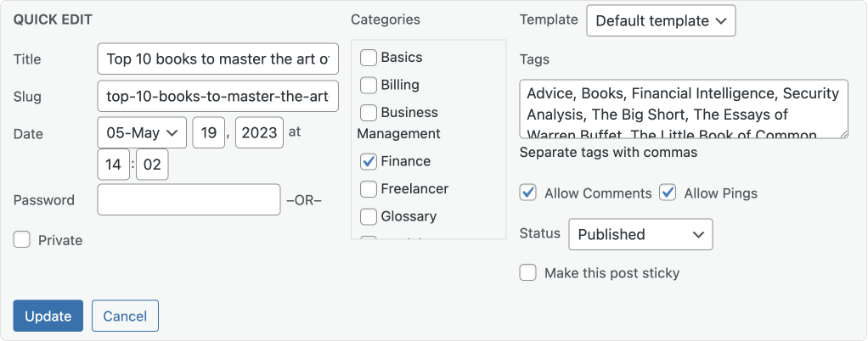Toggle the Private checkbox
This screenshot has width=868, height=341.
coord(21,240)
